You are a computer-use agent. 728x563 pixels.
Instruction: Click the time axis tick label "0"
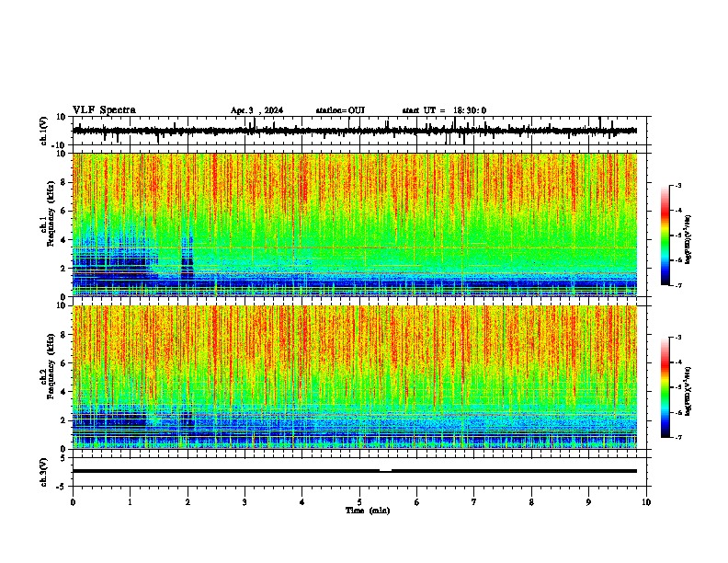coord(73,502)
